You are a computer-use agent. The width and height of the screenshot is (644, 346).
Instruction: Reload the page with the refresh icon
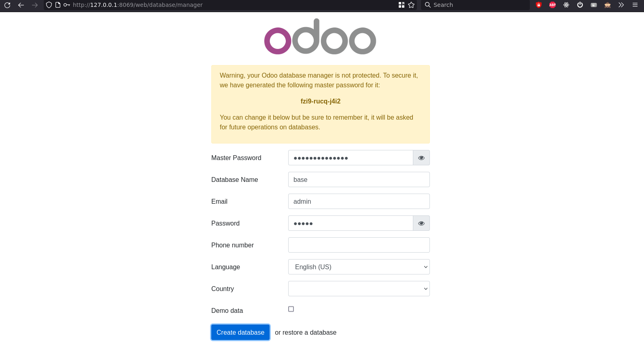(7, 5)
